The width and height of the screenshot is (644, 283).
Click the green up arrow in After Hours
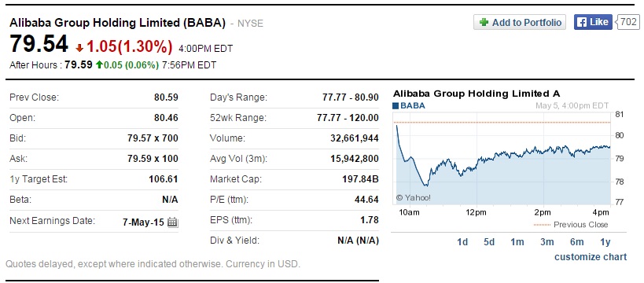click(x=98, y=65)
